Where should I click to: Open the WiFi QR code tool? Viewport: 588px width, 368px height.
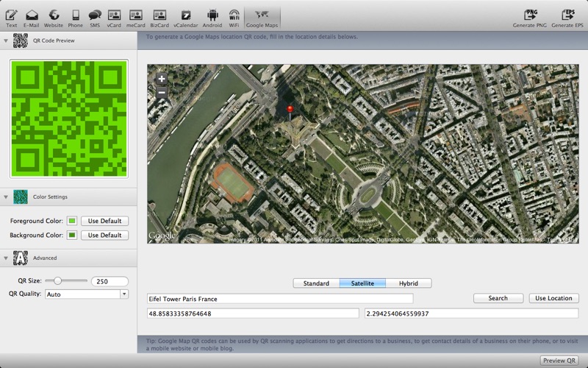(234, 15)
